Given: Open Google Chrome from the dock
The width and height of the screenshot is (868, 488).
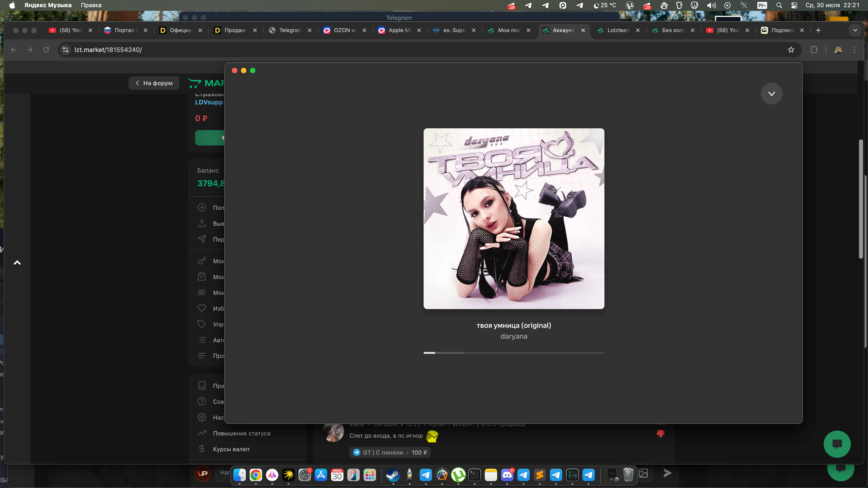Looking at the screenshot, I should click(x=256, y=475).
